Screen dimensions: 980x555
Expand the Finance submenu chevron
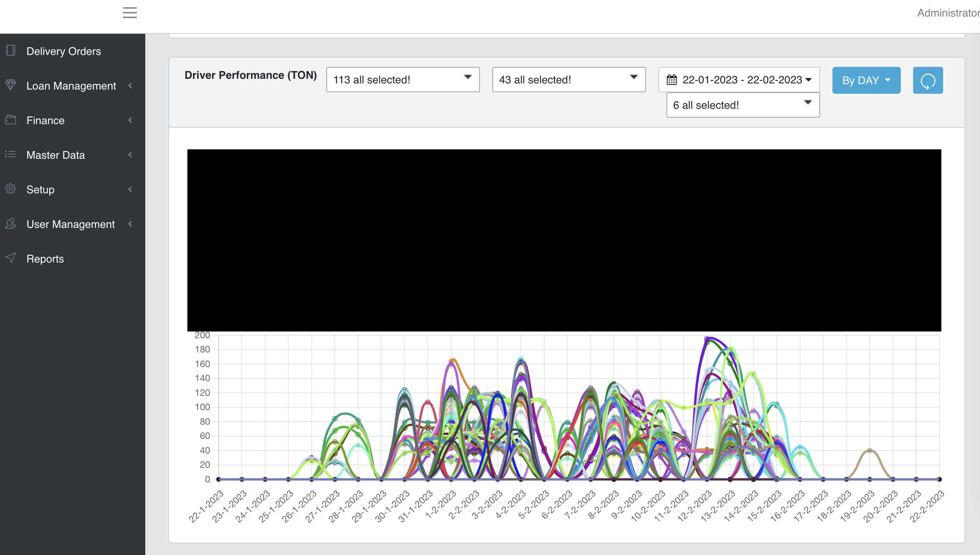pos(130,120)
